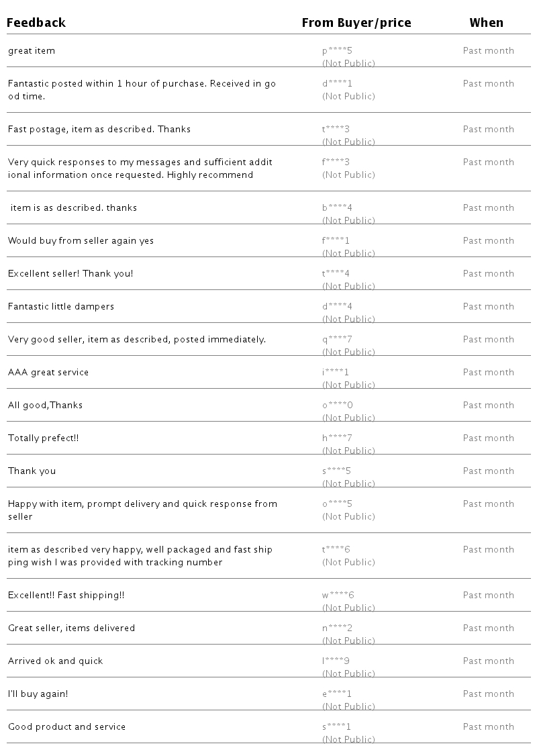Open buyer q****7 entry
537x756 pixels.
pos(337,340)
